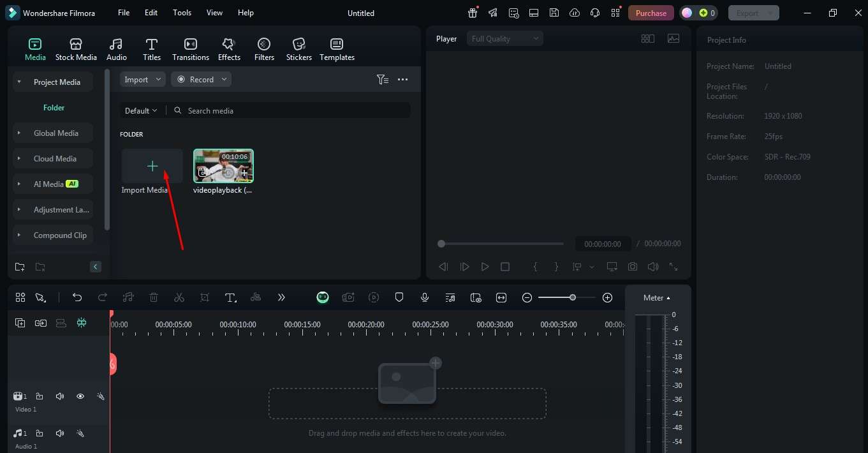The width and height of the screenshot is (868, 453).
Task: Click the timeline zoom slider handle
Action: 573,297
